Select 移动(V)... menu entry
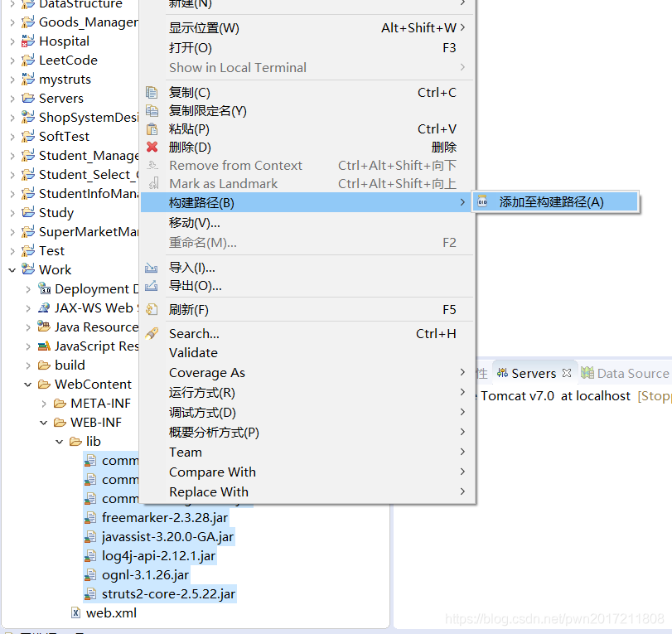Screen dimensions: 672x634 point(307,222)
